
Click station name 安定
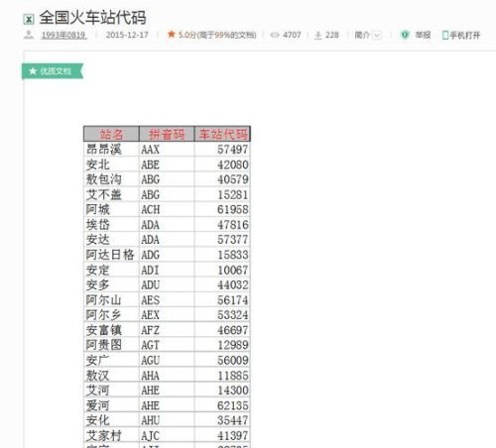coord(98,270)
